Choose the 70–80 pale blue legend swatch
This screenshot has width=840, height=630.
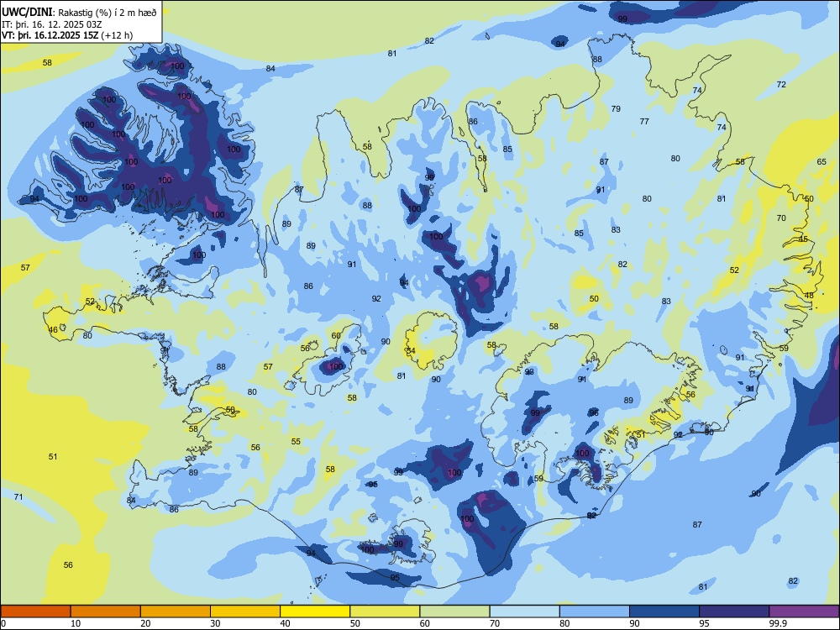click(x=524, y=612)
